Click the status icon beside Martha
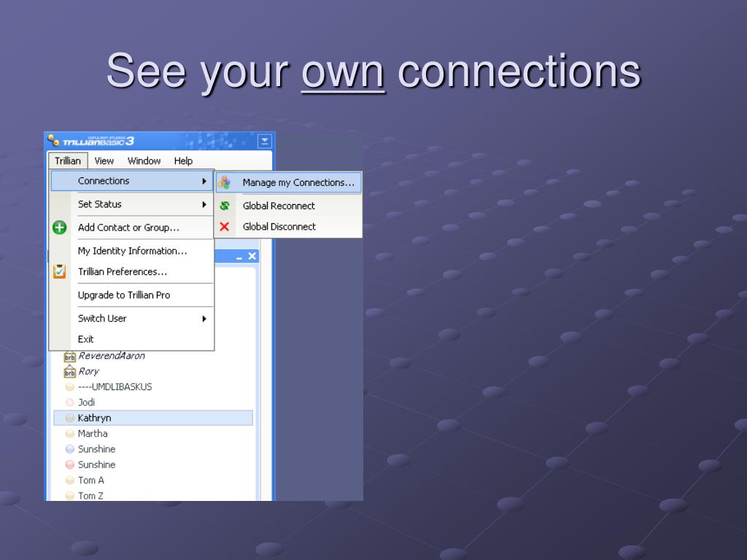This screenshot has height=560, width=747. 69,433
